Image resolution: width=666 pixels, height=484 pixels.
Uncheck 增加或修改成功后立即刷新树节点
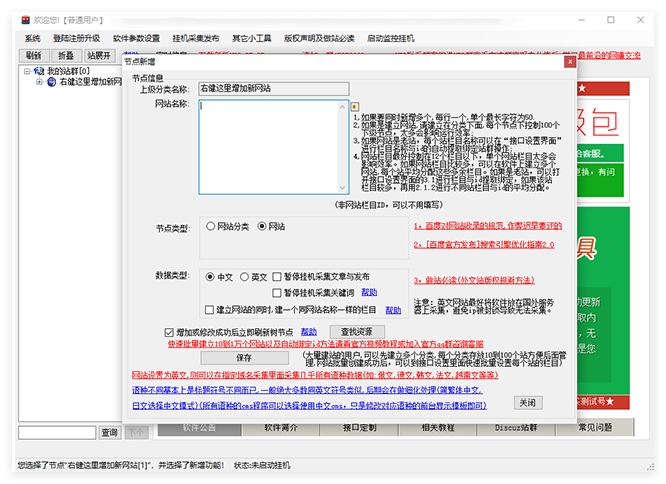coord(169,332)
